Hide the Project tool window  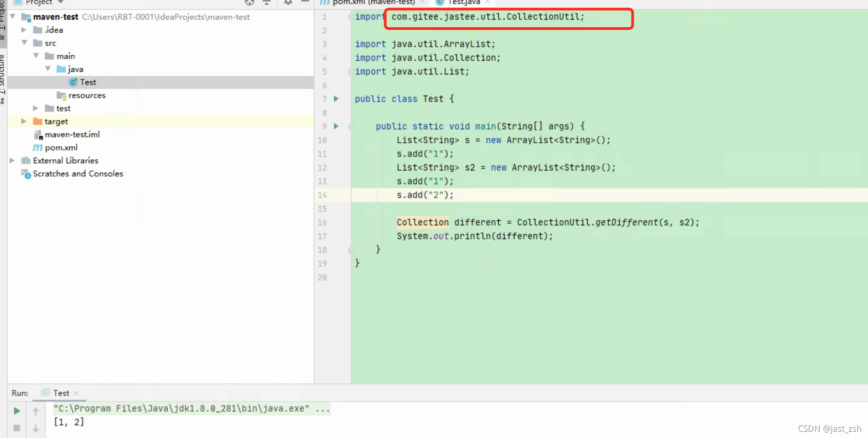305,2
